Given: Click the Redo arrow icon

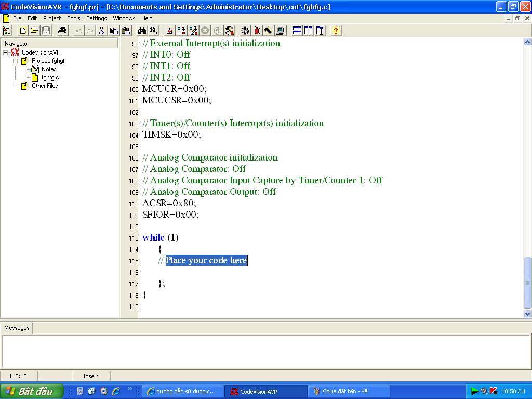Looking at the screenshot, I should 90,31.
